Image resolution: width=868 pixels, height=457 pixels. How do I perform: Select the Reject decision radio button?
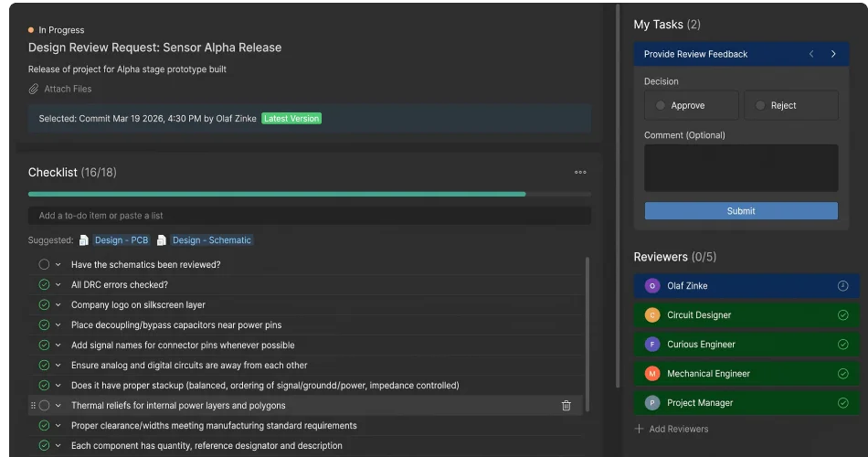tap(760, 105)
